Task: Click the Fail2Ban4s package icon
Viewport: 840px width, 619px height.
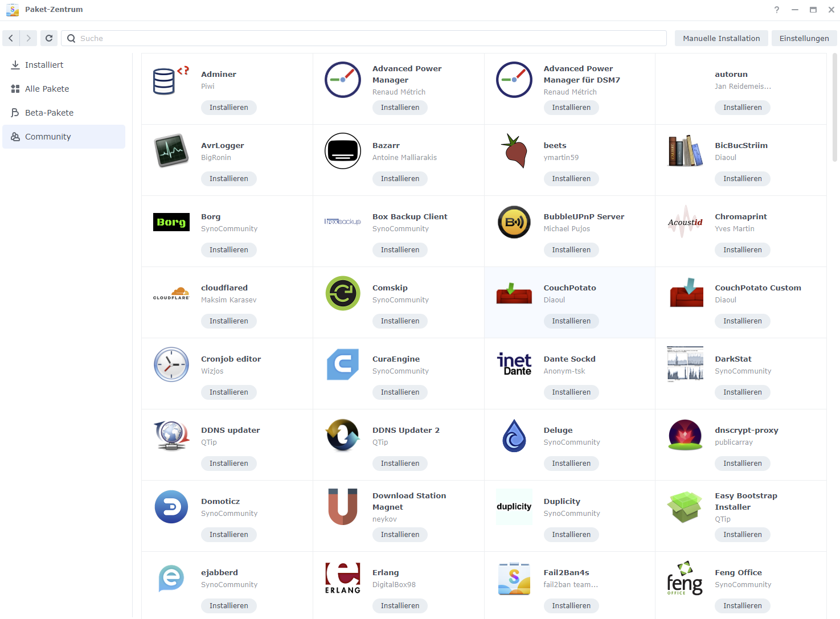Action: (x=514, y=578)
